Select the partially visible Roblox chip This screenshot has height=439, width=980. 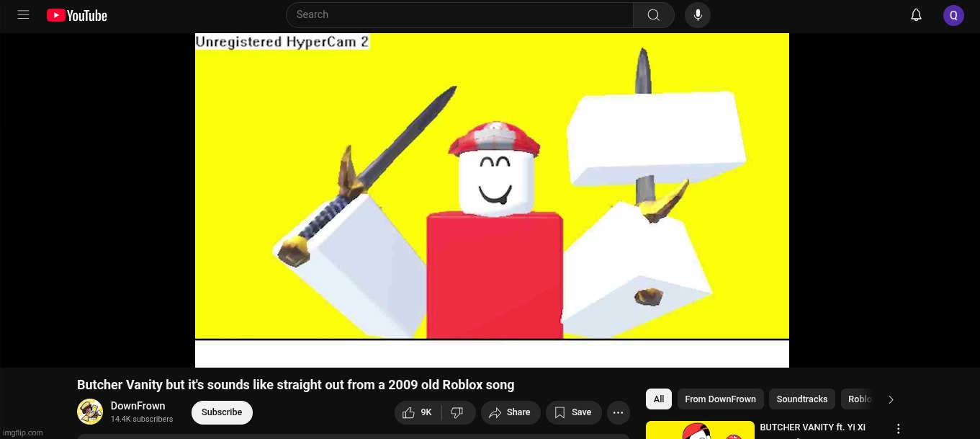coord(859,399)
